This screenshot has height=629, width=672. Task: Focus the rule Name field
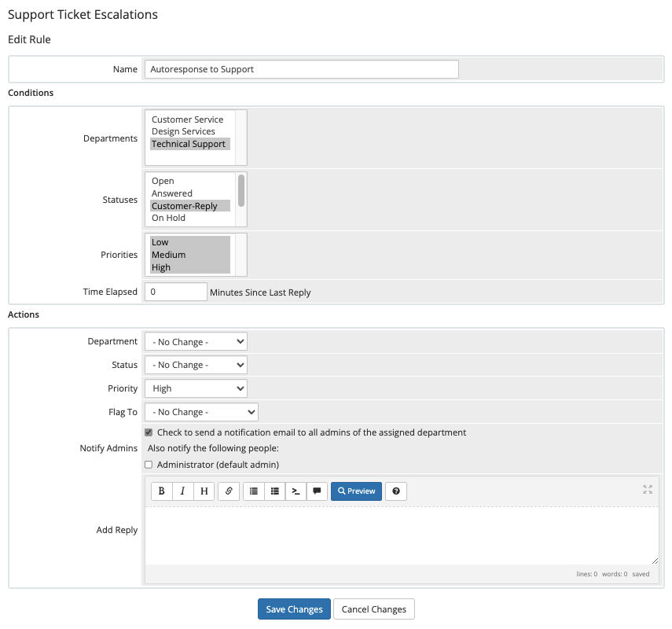[x=302, y=69]
